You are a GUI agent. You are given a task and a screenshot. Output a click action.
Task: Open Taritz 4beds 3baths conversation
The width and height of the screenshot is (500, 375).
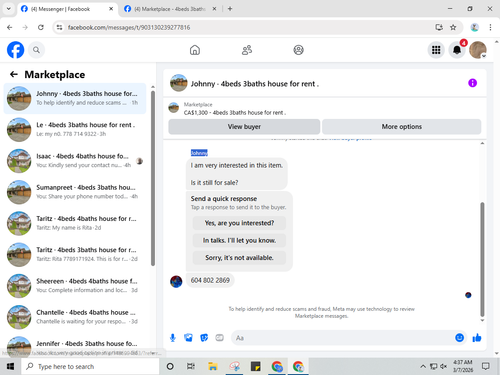pos(75,254)
